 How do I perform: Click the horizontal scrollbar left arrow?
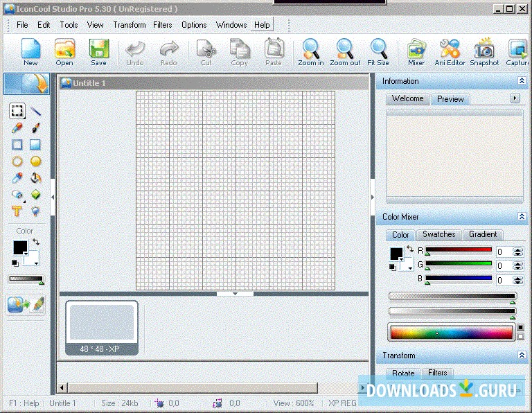pos(62,387)
